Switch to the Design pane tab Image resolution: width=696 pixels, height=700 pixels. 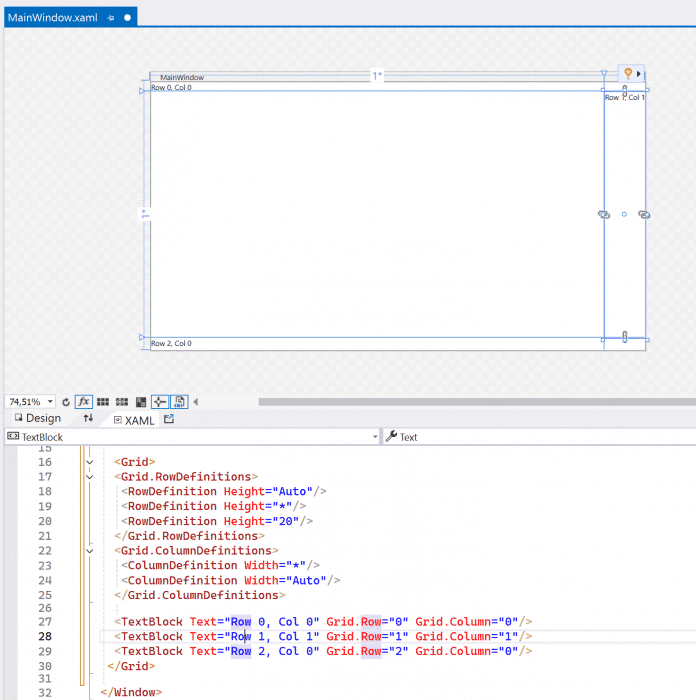tap(38, 418)
